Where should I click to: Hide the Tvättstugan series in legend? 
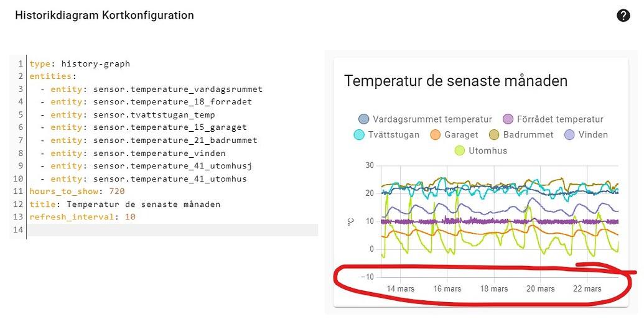tap(359, 135)
